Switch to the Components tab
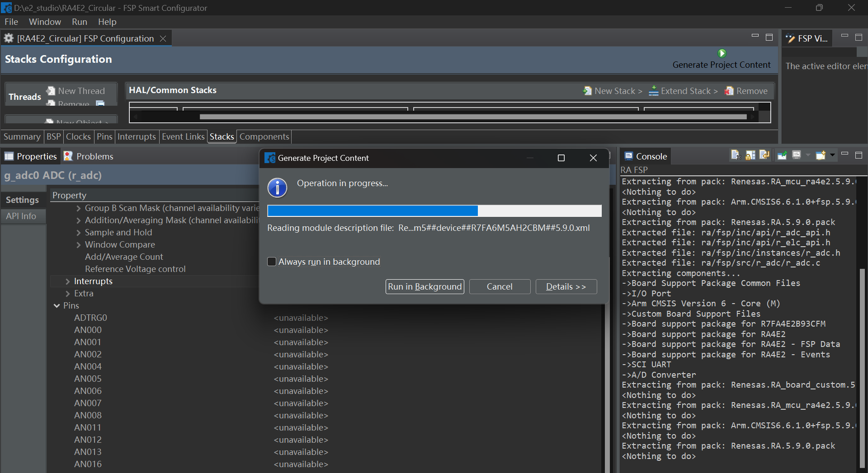Screen dimensions: 868x473 264,136
